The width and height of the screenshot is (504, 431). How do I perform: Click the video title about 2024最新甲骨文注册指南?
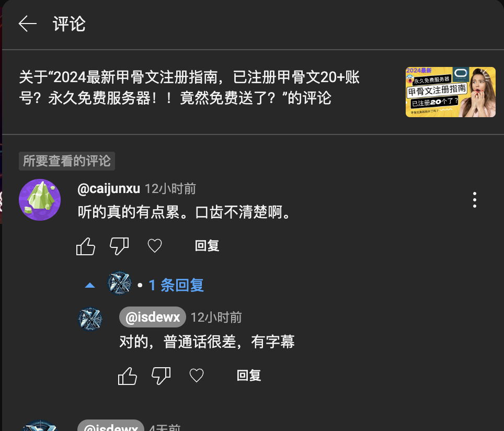pyautogui.click(x=189, y=87)
